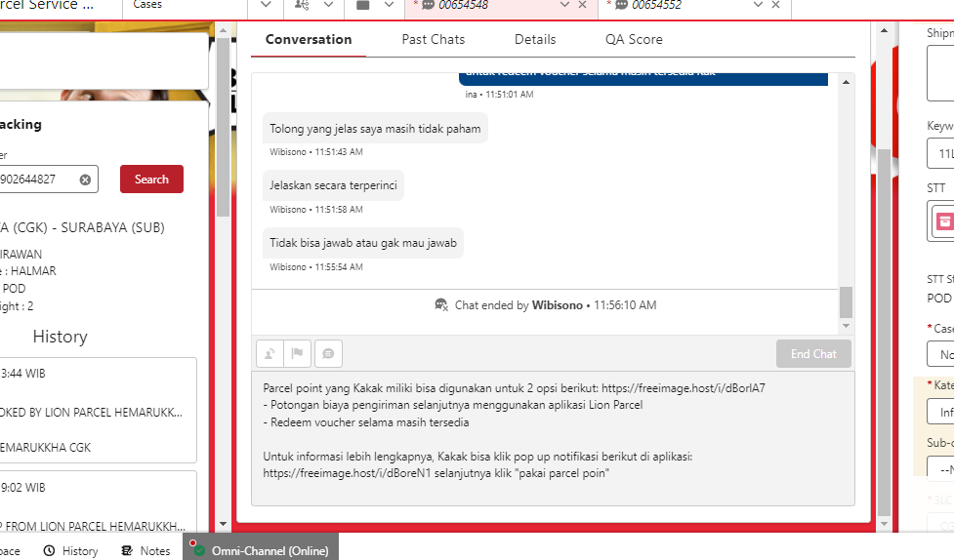This screenshot has height=560, width=954.
Task: Click the people routing icon tab
Action: pos(302,5)
